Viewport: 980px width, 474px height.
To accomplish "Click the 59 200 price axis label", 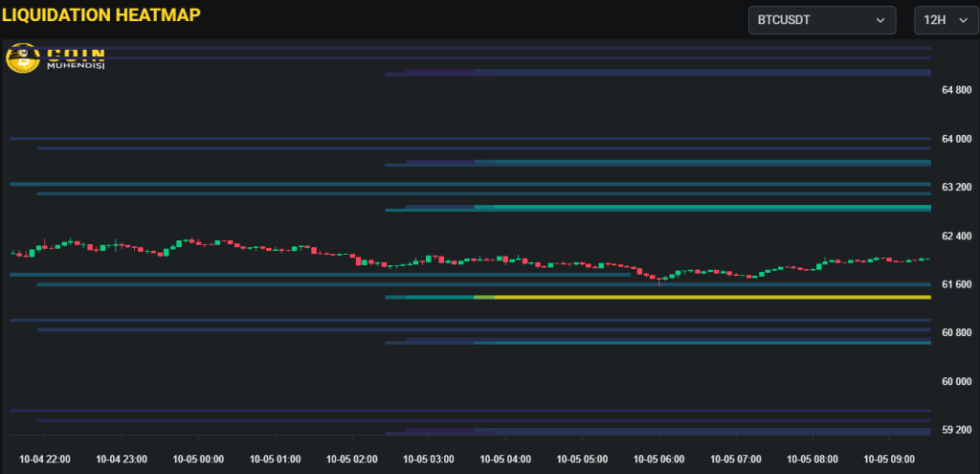I will pos(956,430).
